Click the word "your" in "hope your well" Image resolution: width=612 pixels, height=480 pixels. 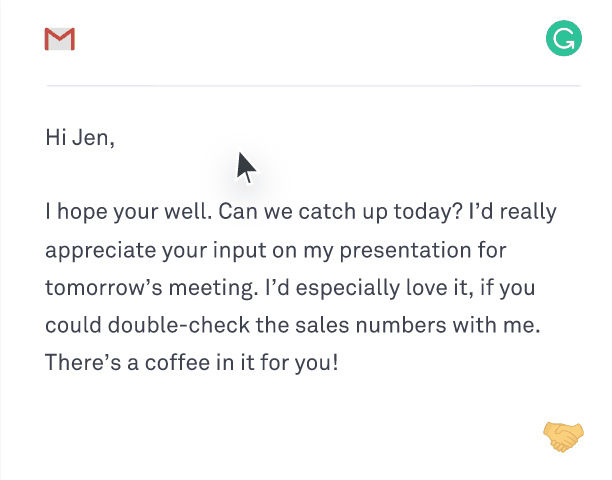pos(133,212)
